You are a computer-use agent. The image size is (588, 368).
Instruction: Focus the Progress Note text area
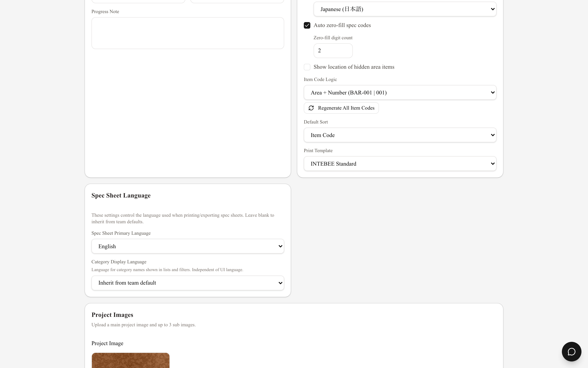click(x=188, y=33)
